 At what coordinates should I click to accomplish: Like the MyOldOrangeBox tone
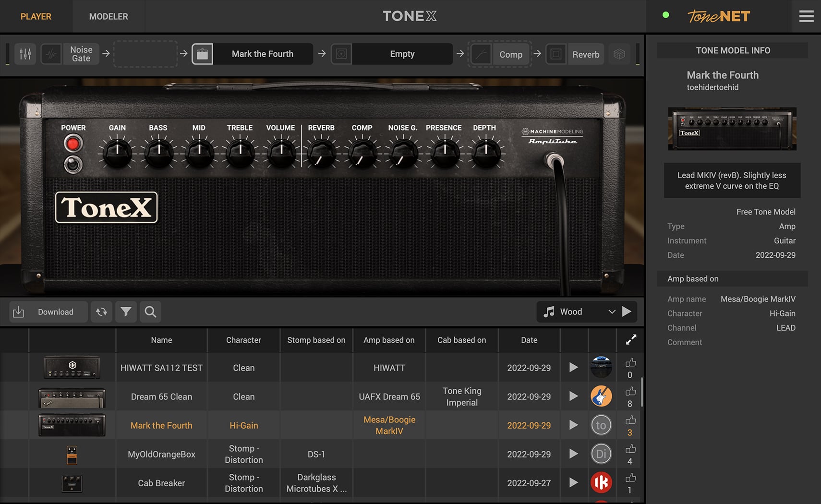(x=630, y=449)
